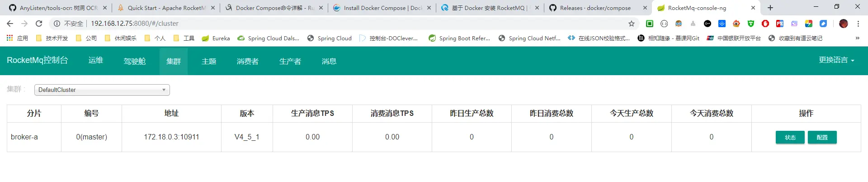868x182 pixels.
Task: Open a new tab with the plus button
Action: pyautogui.click(x=770, y=8)
